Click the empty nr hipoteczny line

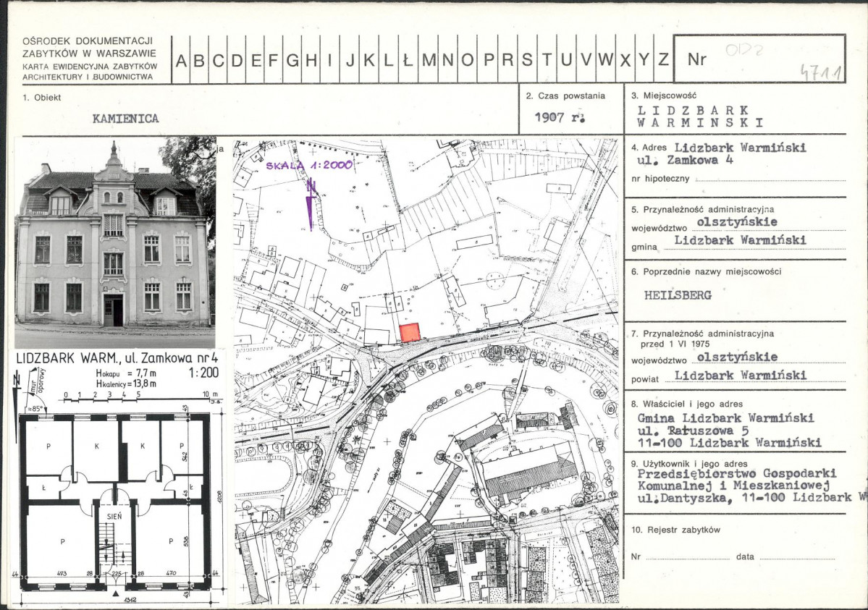click(769, 178)
